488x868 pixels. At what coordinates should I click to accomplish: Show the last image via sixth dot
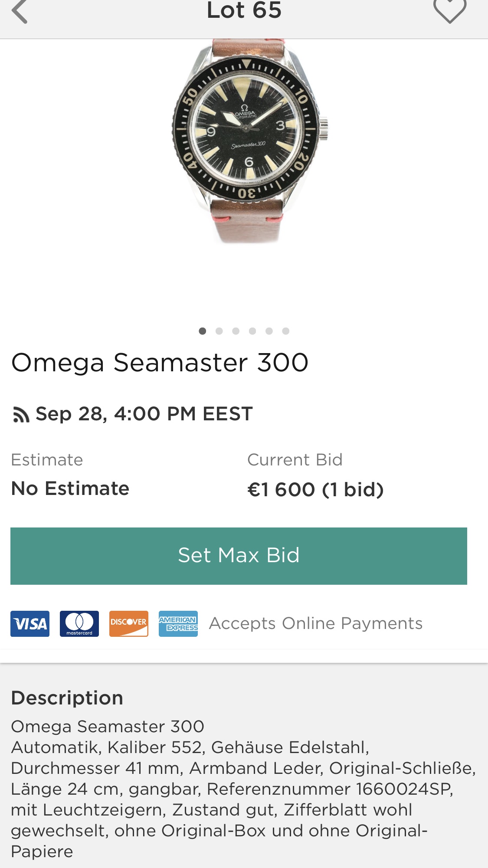click(x=285, y=331)
